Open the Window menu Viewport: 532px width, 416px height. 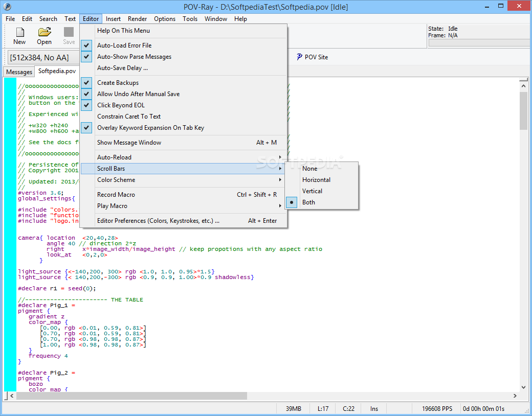216,18
